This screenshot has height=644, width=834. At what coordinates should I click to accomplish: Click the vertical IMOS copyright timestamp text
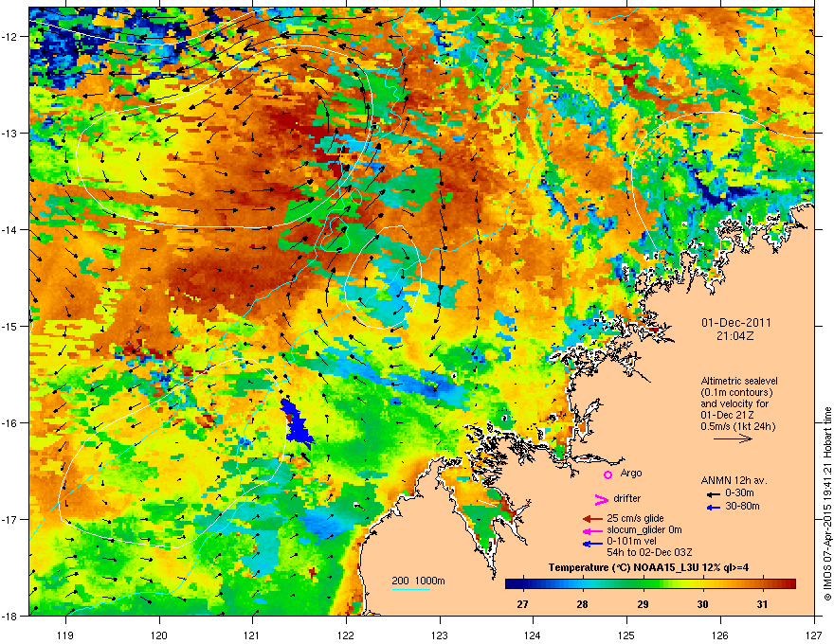click(827, 504)
